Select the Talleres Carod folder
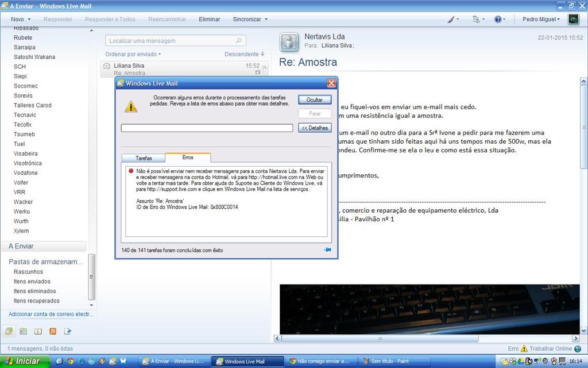This screenshot has width=588, height=368. click(x=33, y=105)
